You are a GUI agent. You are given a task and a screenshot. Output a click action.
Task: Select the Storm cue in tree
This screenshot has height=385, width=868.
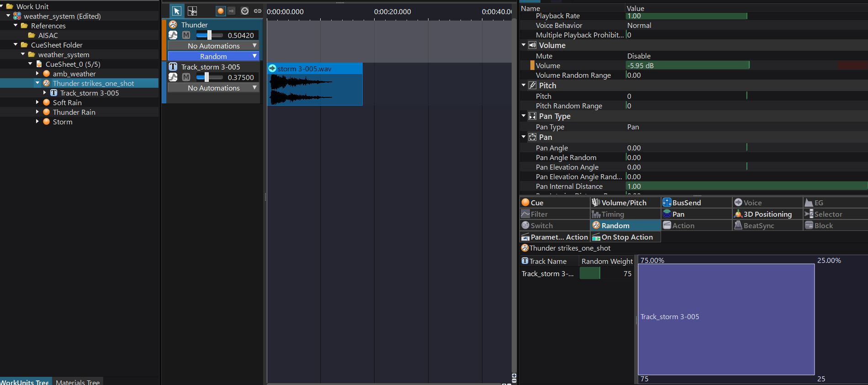63,122
